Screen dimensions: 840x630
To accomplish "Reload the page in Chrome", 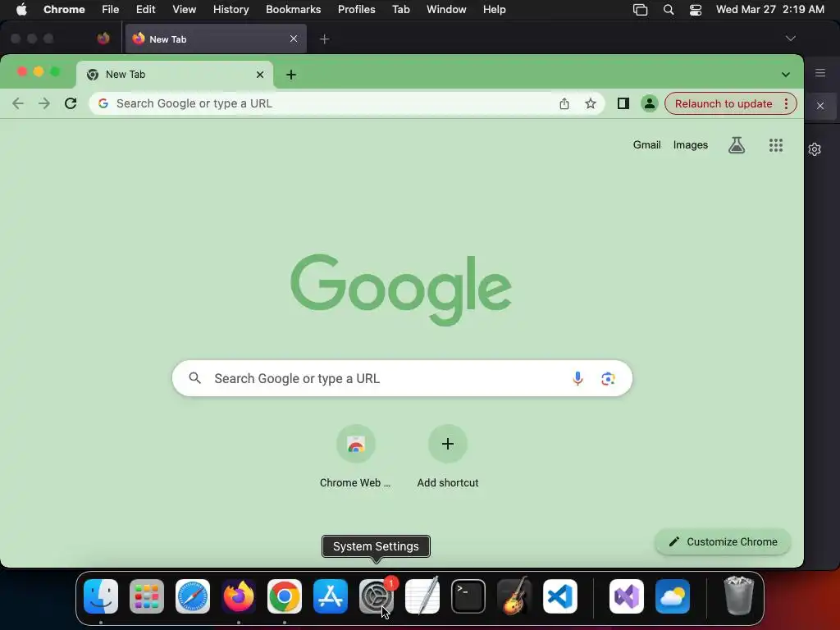I will 71,103.
